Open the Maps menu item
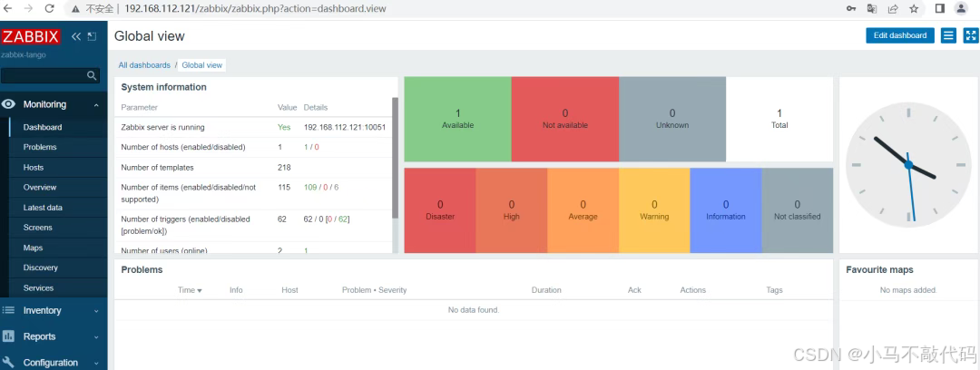 coord(34,248)
